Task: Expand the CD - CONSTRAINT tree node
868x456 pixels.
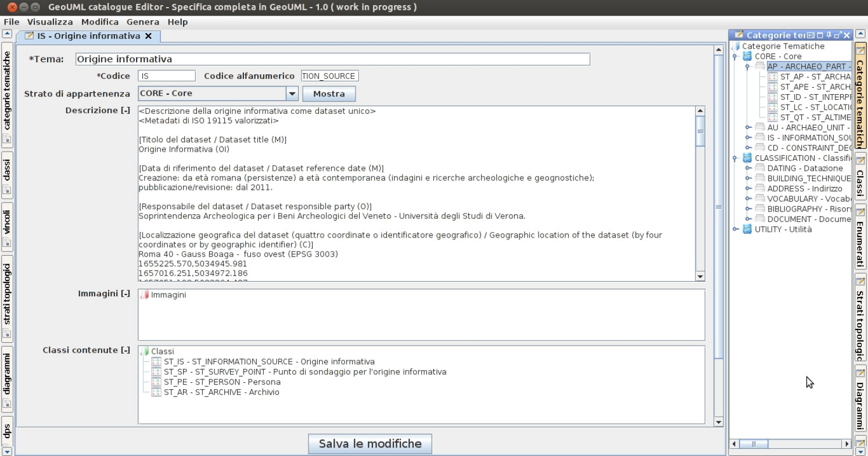Action: pos(748,148)
